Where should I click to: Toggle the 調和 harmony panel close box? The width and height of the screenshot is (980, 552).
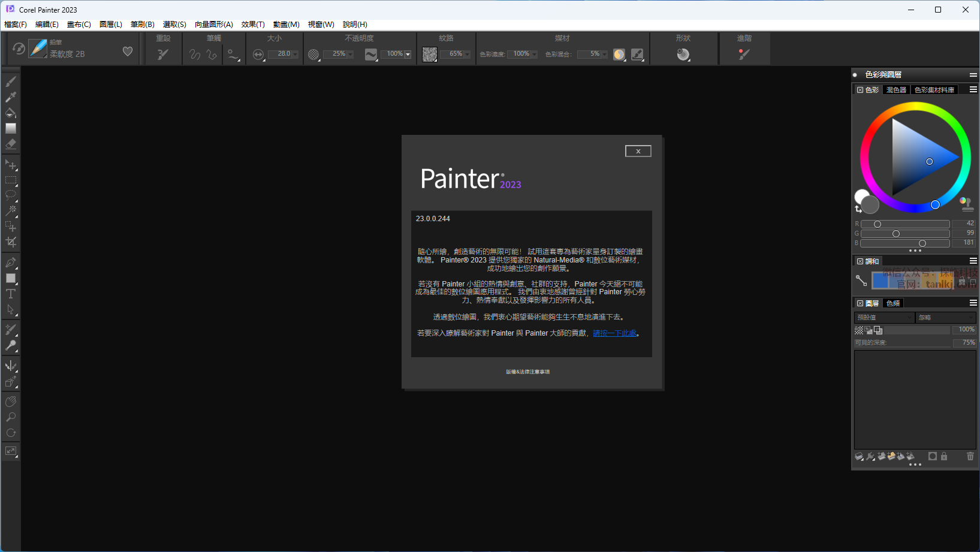click(x=860, y=261)
